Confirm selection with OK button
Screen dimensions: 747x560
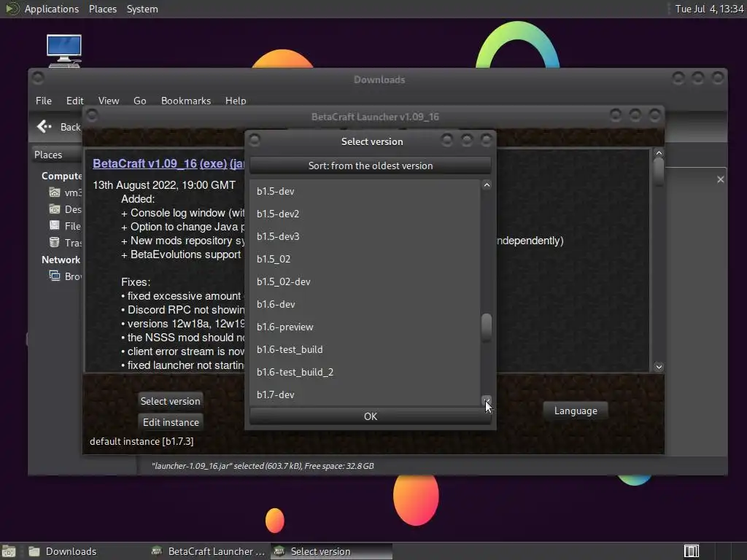(370, 416)
